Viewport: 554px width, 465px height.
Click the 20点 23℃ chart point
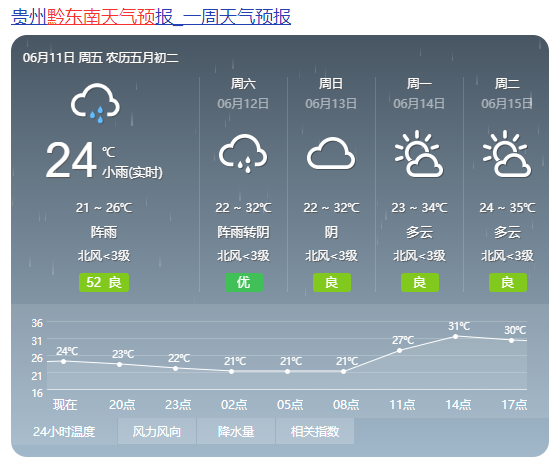pyautogui.click(x=120, y=364)
